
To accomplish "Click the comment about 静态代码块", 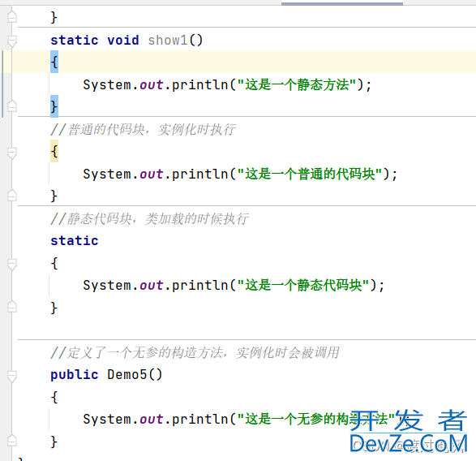I will pyautogui.click(x=149, y=219).
